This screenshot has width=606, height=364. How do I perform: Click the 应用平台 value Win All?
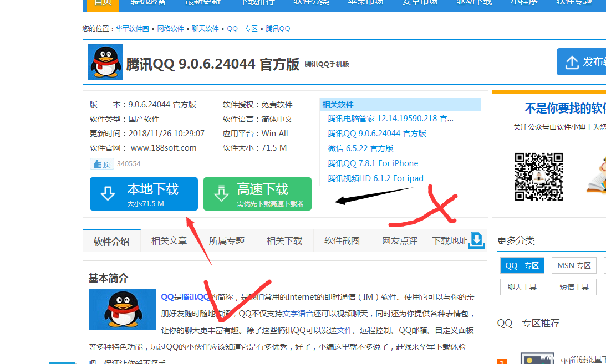tap(275, 134)
